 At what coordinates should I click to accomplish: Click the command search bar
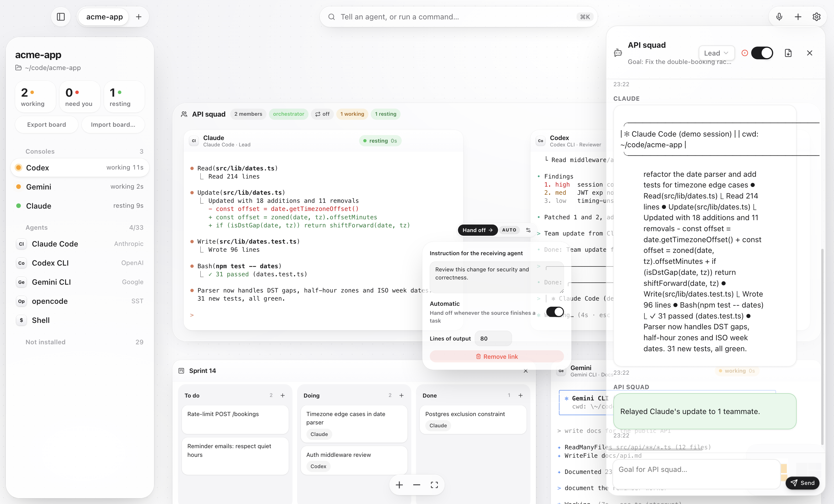[458, 17]
